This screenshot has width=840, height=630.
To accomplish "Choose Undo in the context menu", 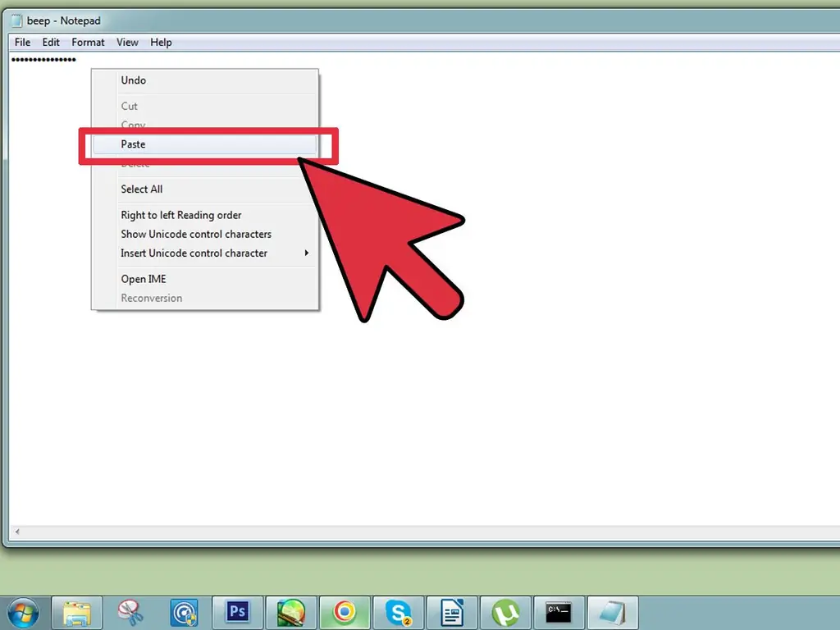I will click(x=205, y=80).
